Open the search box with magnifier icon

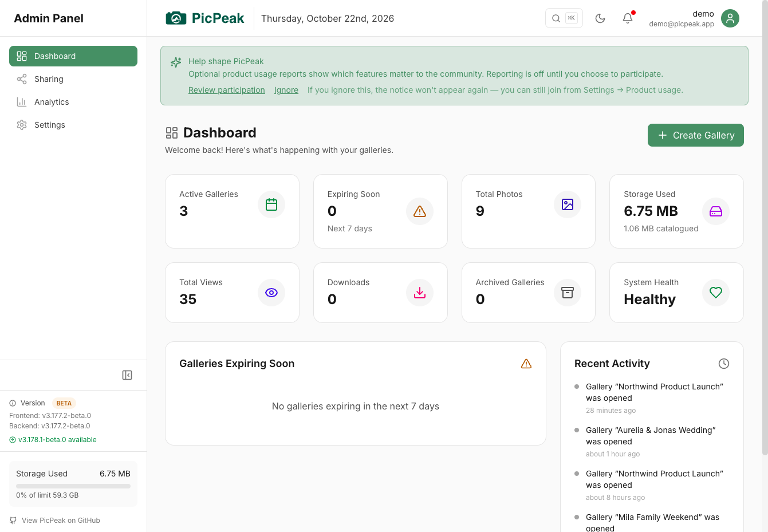(x=564, y=18)
